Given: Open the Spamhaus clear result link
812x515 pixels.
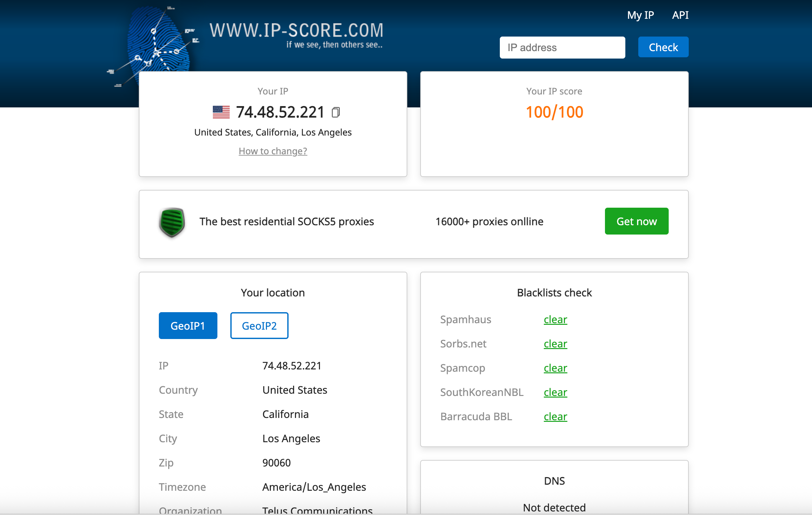Looking at the screenshot, I should [555, 319].
